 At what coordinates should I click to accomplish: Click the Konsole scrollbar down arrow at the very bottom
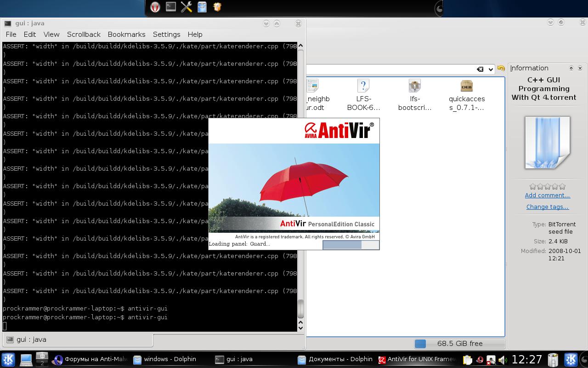(x=301, y=328)
